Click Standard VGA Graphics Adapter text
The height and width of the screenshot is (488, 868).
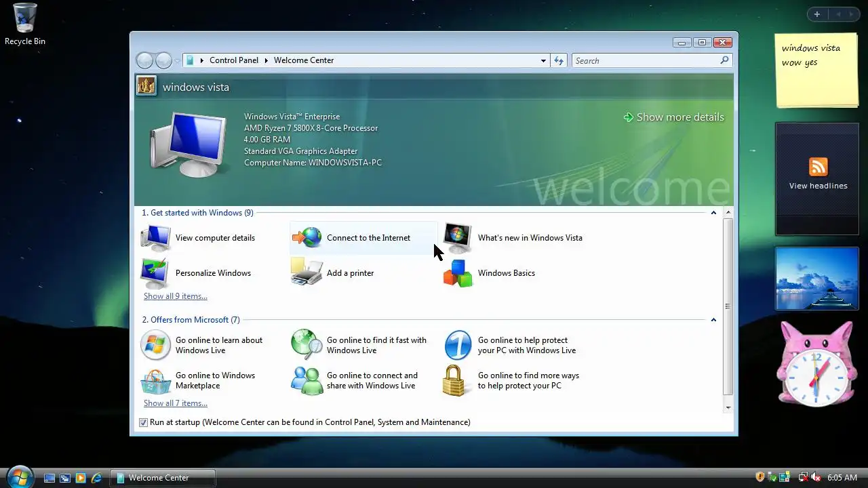(x=300, y=151)
